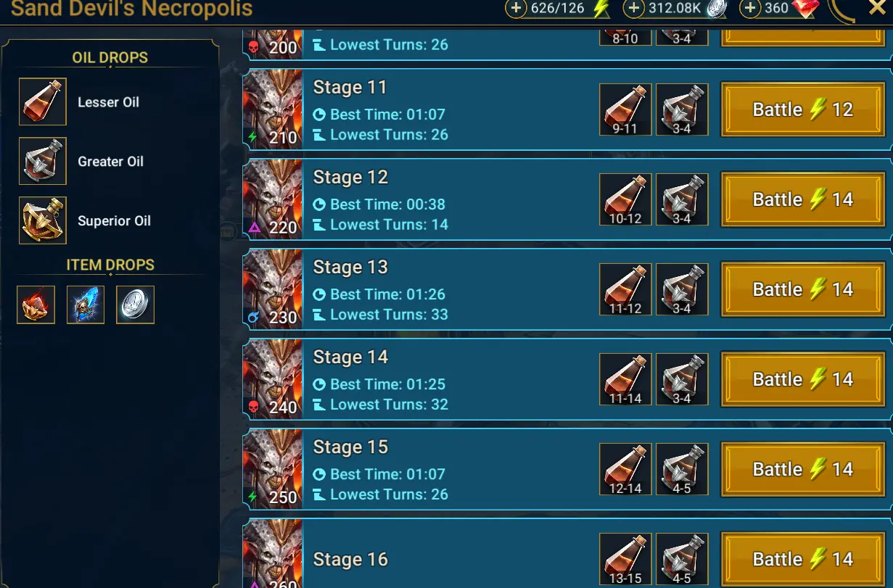Click the plus icon next to energy 626/126

click(x=516, y=8)
